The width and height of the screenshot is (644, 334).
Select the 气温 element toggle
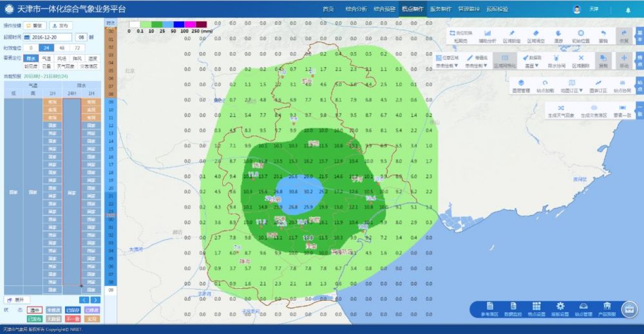(x=46, y=58)
